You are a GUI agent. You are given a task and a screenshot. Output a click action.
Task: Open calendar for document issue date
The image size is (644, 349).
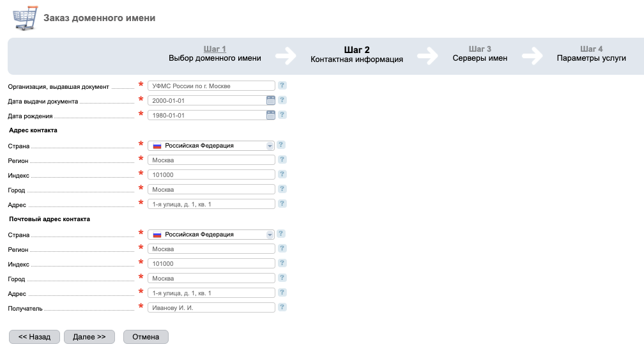(270, 100)
